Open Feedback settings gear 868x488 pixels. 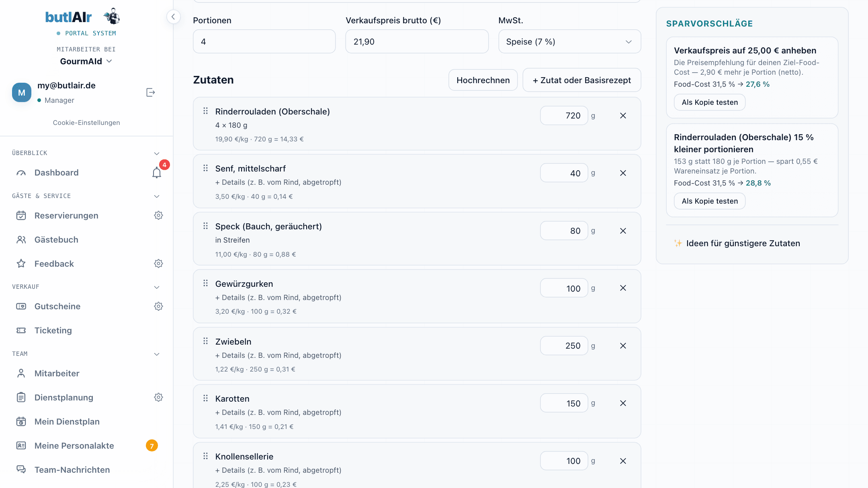[158, 263]
